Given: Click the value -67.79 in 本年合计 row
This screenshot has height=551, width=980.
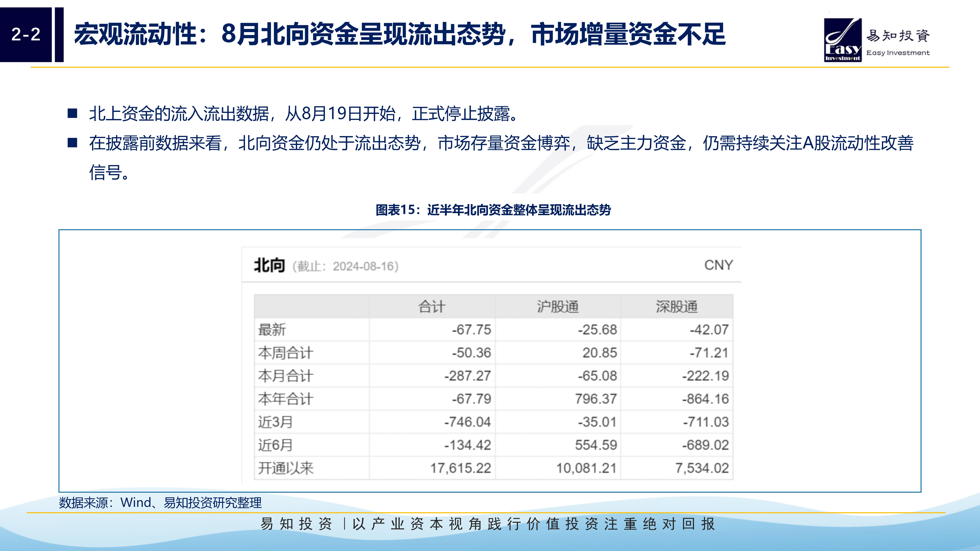Looking at the screenshot, I should (x=471, y=399).
